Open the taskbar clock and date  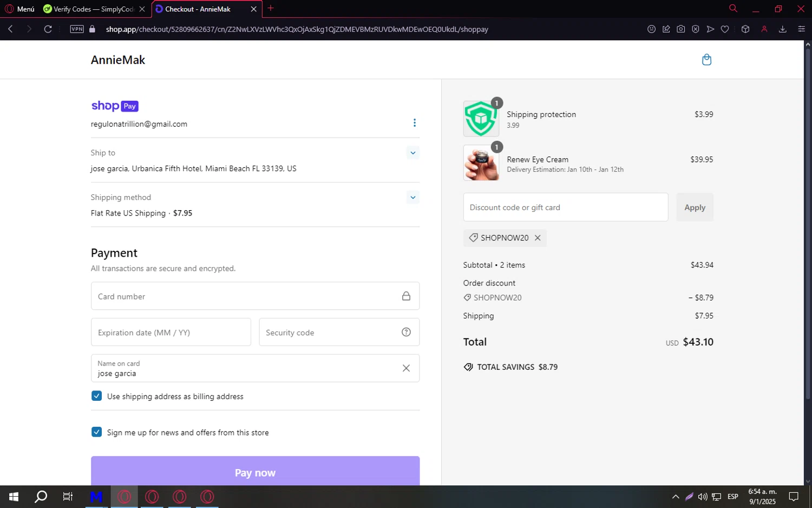pyautogui.click(x=762, y=497)
